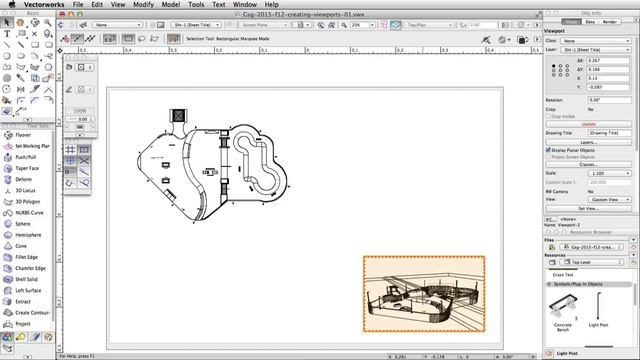Open the Tools menu
The height and width of the screenshot is (360, 640).
click(x=196, y=4)
